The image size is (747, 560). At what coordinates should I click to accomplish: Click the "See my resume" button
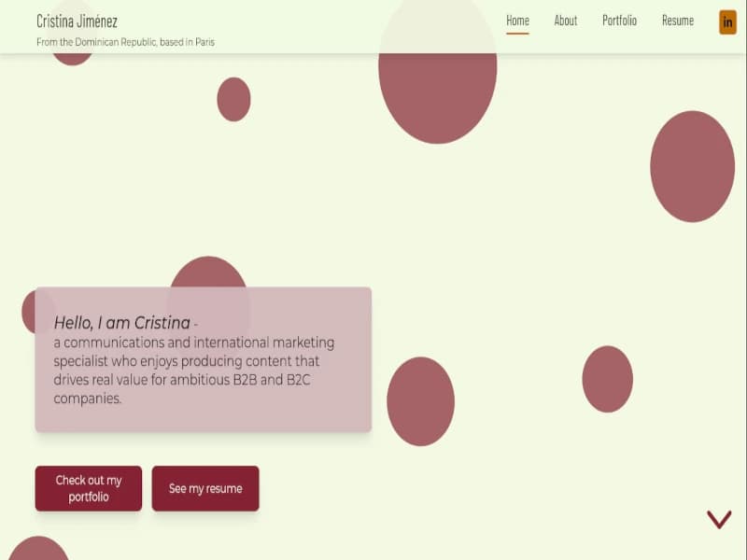coord(205,488)
